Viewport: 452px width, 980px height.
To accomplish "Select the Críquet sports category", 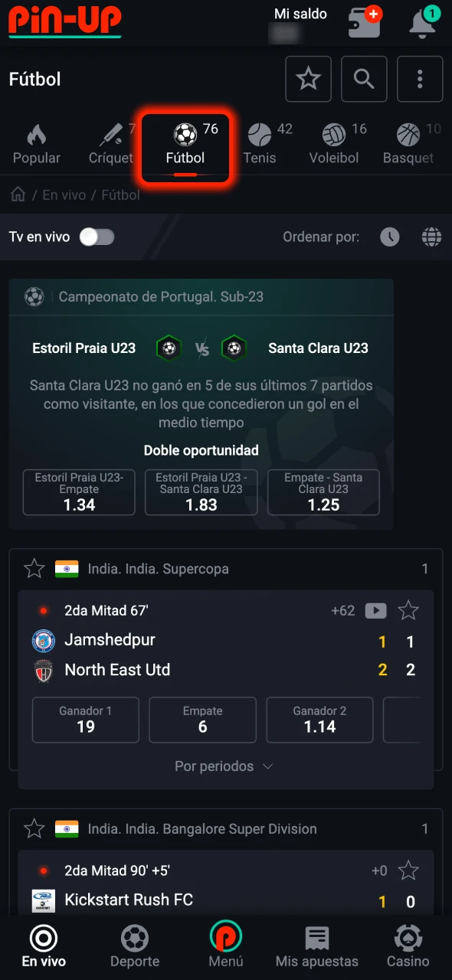I will tap(110, 145).
